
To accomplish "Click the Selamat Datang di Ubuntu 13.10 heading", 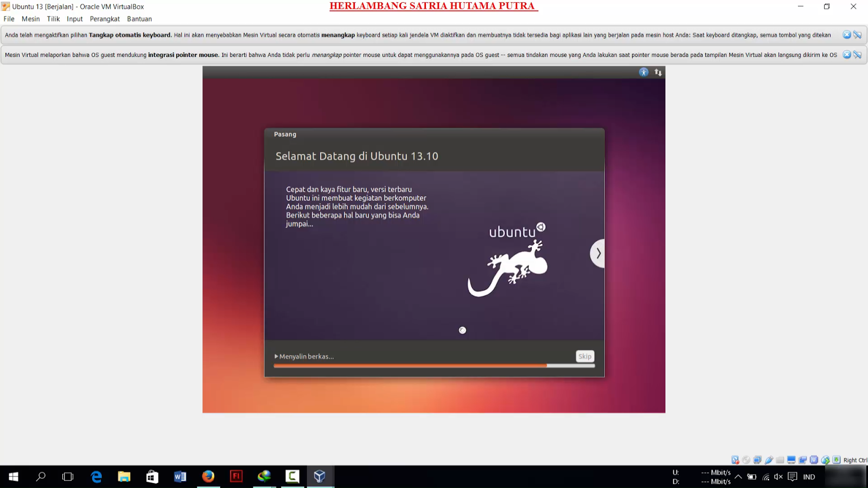I will pos(357,156).
